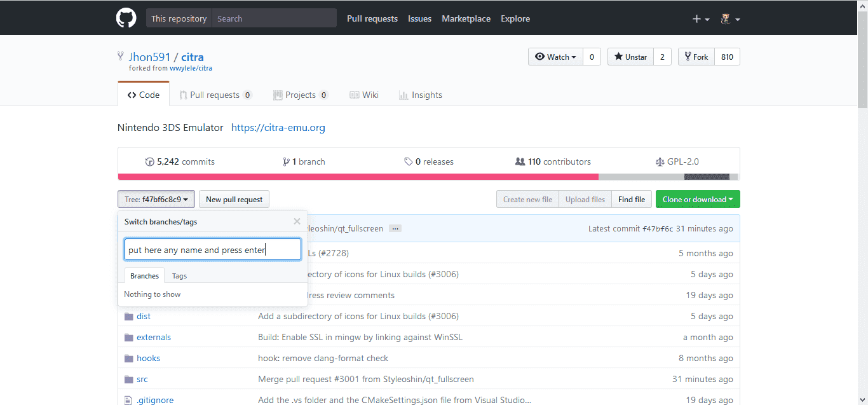This screenshot has height=405, width=868.
Task: Switch to the Tags tab
Action: [x=179, y=276]
